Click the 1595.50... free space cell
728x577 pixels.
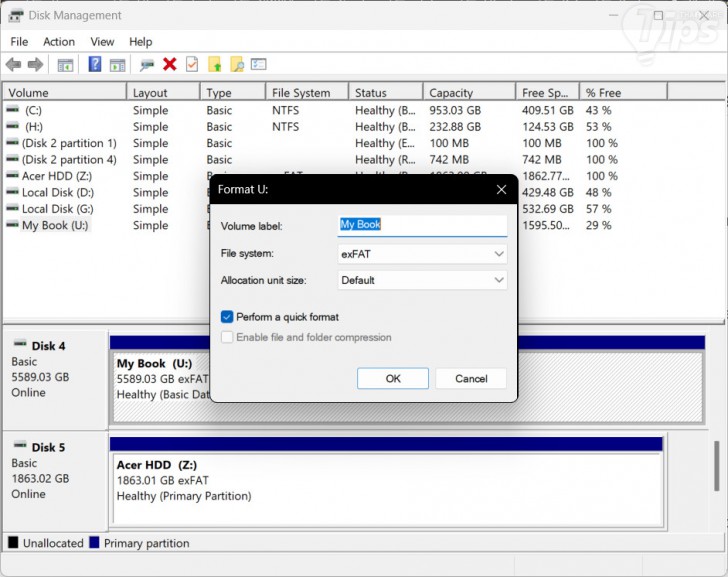(546, 225)
